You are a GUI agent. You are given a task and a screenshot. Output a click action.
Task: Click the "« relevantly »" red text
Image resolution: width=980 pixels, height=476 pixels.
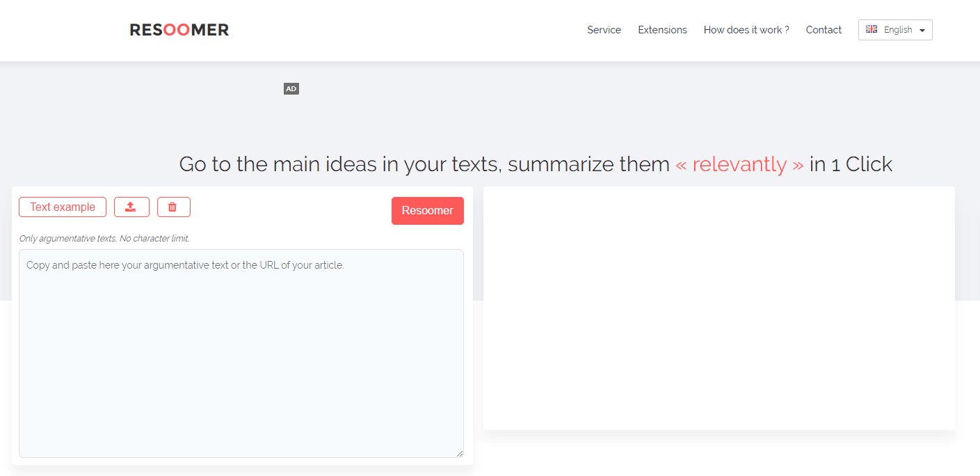click(x=739, y=164)
